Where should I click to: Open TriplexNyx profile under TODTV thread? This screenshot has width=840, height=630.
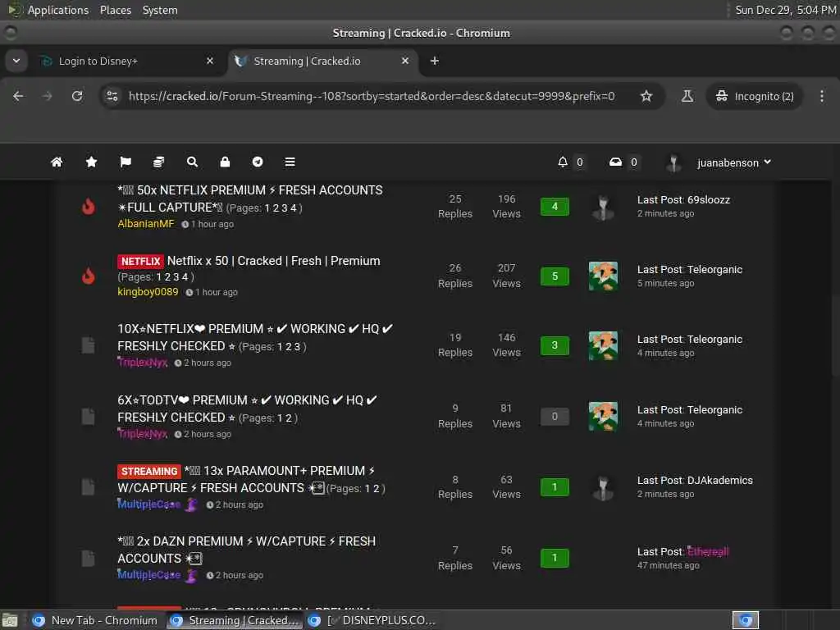tap(143, 433)
